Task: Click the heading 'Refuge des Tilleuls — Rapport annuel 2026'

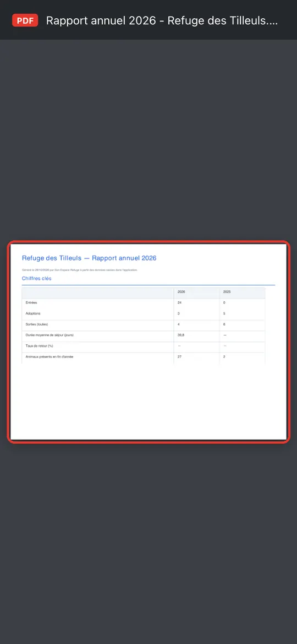Action: point(89,258)
